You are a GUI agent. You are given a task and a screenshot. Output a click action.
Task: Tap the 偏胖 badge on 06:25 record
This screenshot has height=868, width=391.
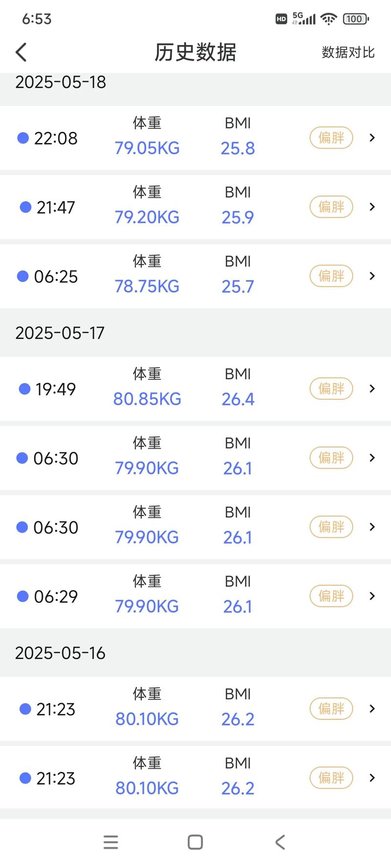pos(331,276)
